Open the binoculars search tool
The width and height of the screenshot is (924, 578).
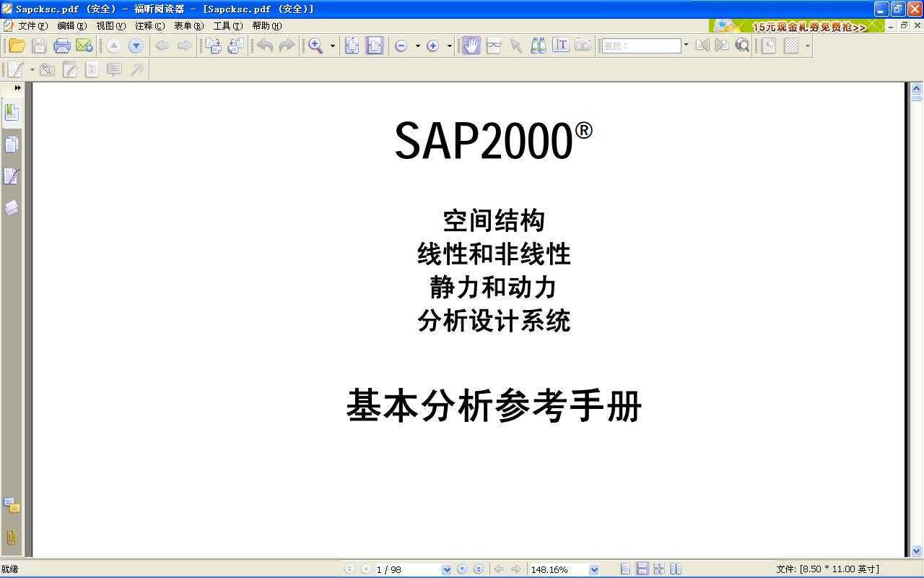(539, 46)
